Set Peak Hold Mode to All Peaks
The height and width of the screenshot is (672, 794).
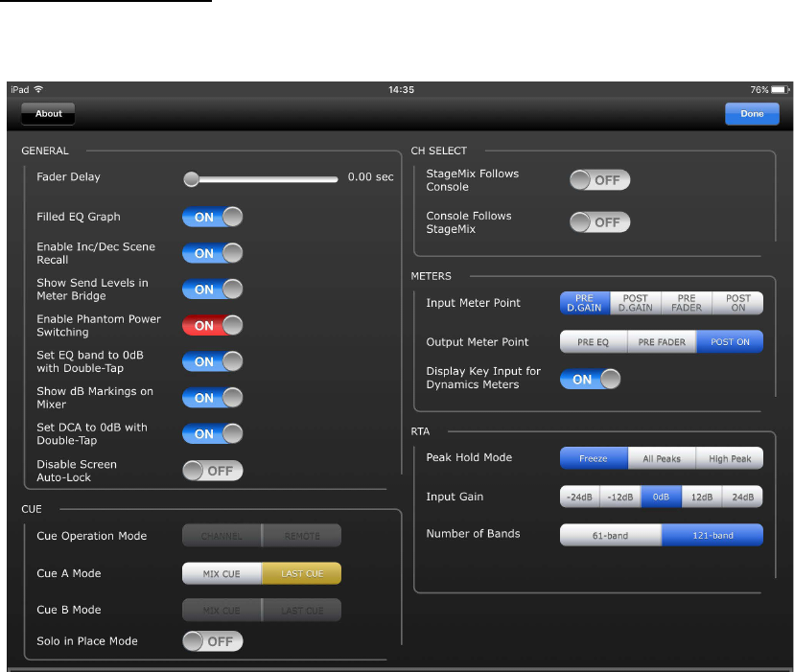tap(662, 458)
